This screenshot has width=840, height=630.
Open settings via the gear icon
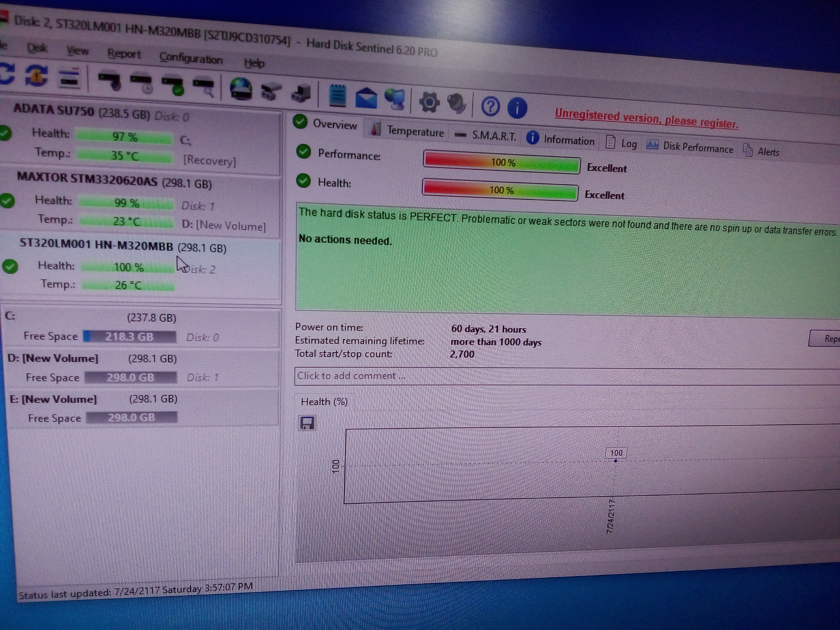(429, 102)
